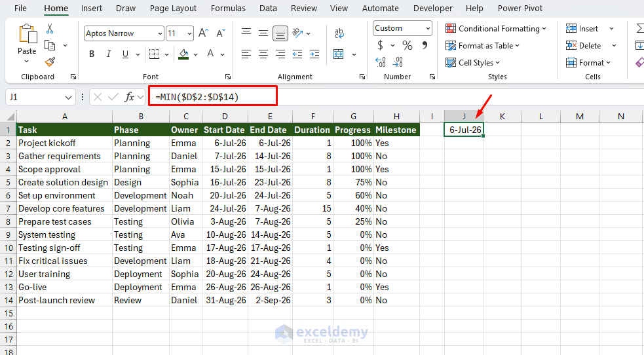This screenshot has width=644, height=355.
Task: Decrease font size with the smaller A
Action: click(221, 33)
